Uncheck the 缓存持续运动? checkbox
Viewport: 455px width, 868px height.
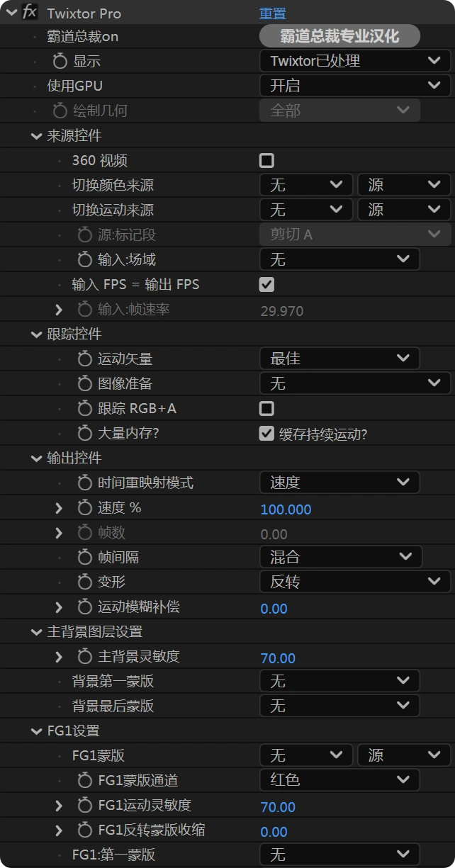266,433
